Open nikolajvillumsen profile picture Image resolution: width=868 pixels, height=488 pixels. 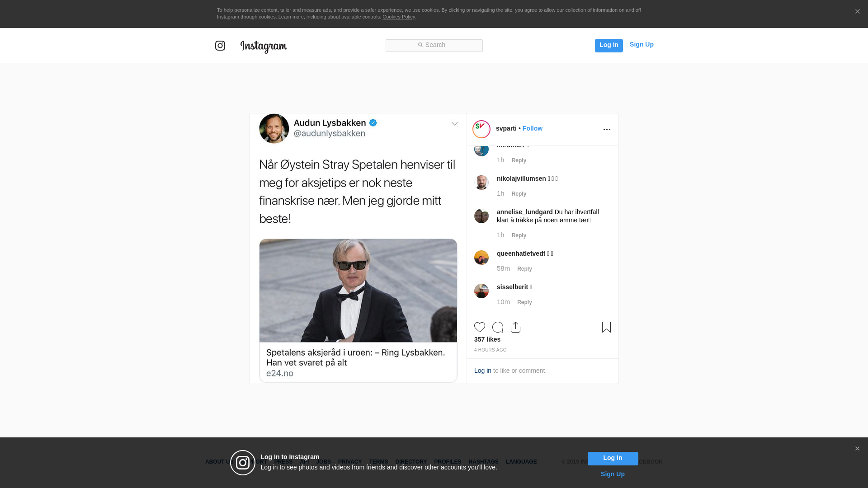pyautogui.click(x=481, y=183)
